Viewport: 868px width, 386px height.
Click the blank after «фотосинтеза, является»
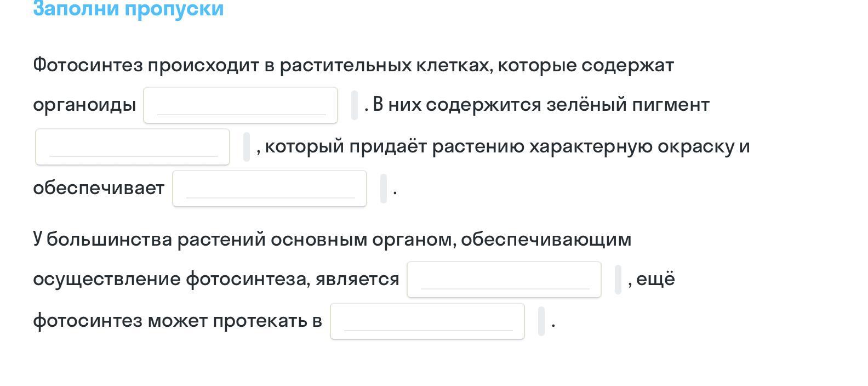(x=504, y=280)
